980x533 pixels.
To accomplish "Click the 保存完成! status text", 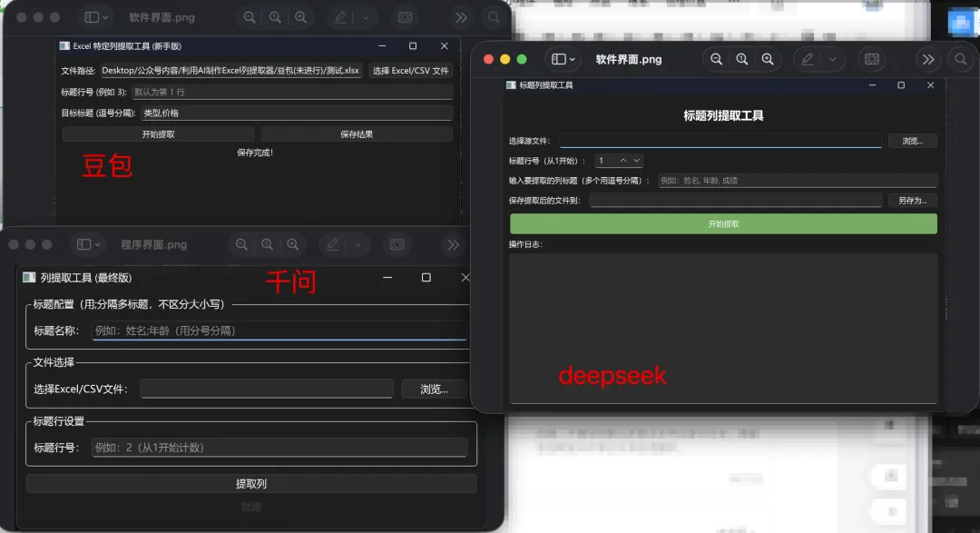I will click(x=255, y=153).
